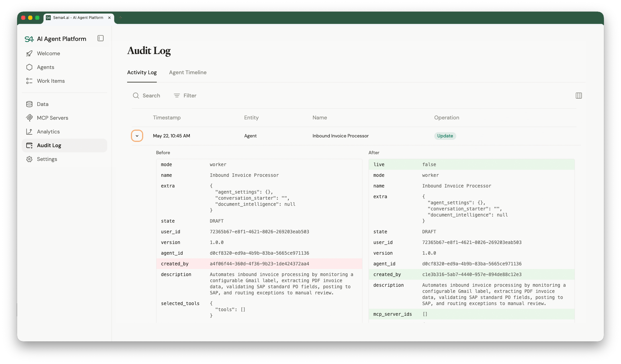The width and height of the screenshot is (621, 364).
Task: Click the Name column header
Action: (320, 118)
